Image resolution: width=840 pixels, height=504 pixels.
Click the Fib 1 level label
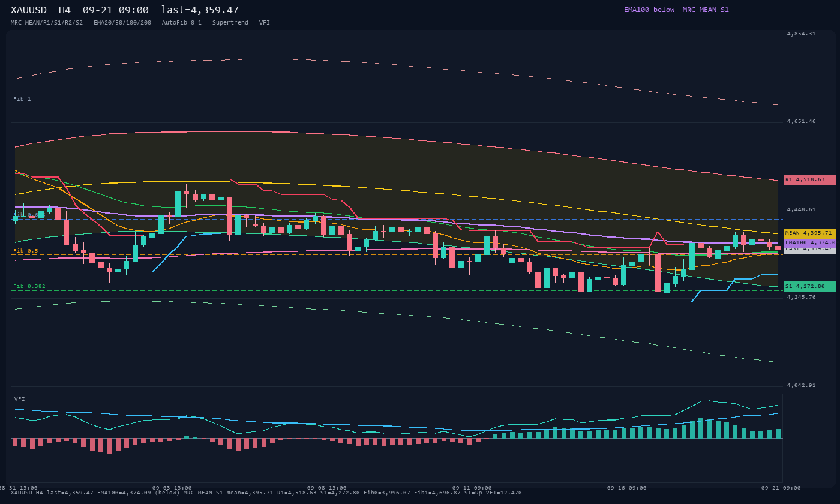[x=22, y=100]
